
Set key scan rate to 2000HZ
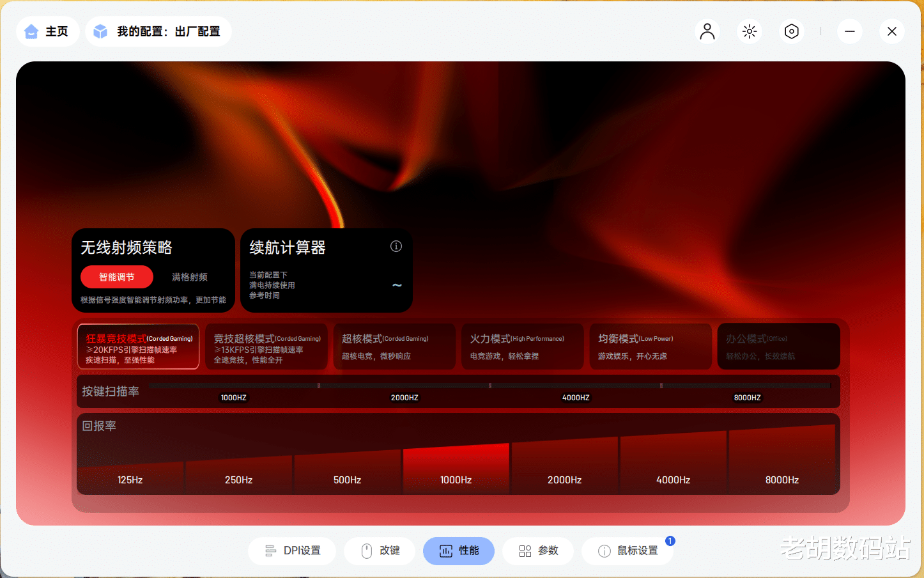click(x=404, y=398)
